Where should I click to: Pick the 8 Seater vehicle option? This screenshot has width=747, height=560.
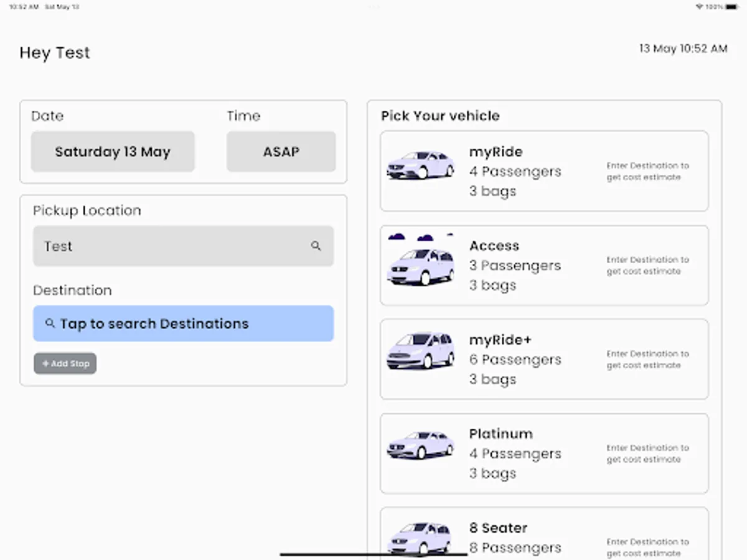pos(544,534)
